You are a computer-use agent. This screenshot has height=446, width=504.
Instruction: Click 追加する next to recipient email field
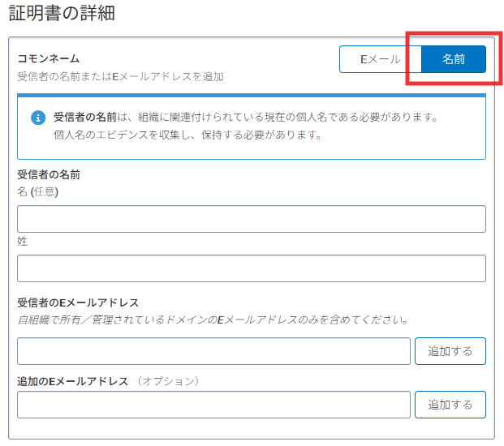pyautogui.click(x=450, y=351)
